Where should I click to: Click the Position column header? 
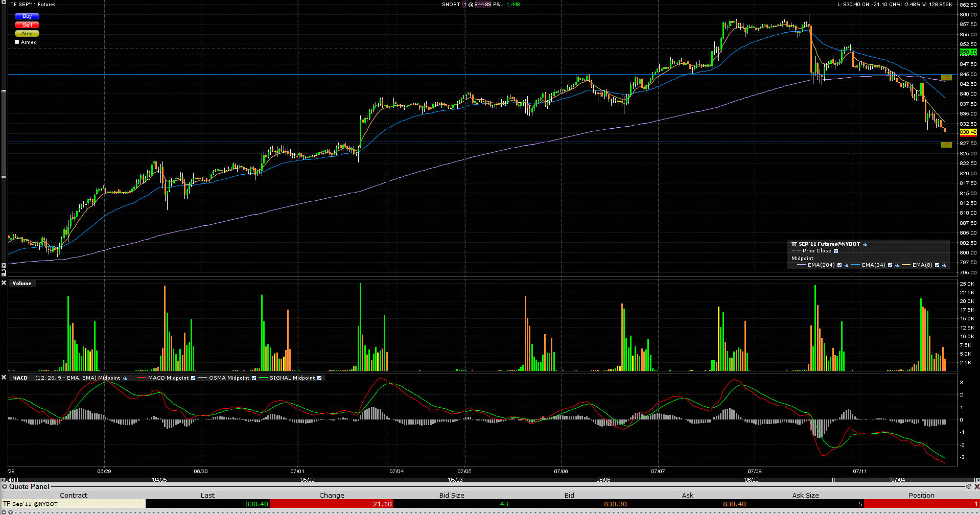click(922, 495)
